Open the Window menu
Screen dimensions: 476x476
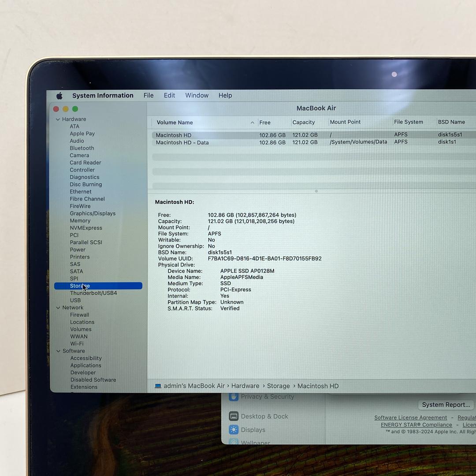click(197, 95)
